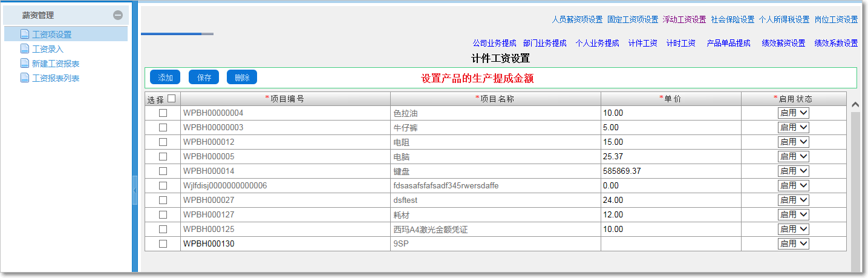Screen dimensions: 868x278
Task: Click the empty 单价 field for 9SP
Action: point(670,243)
